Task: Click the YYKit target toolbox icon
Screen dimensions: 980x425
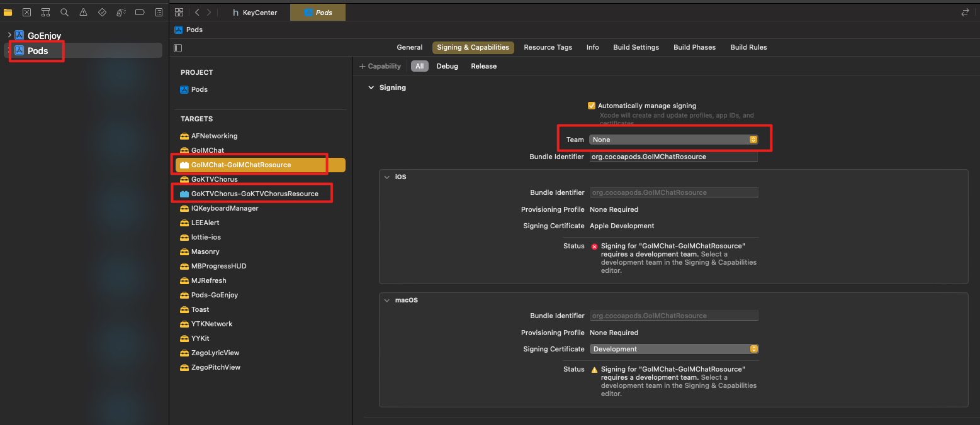Action: click(184, 338)
